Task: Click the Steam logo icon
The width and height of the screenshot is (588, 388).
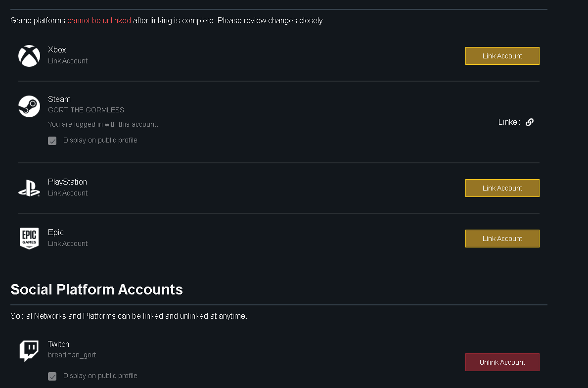Action: click(x=29, y=106)
